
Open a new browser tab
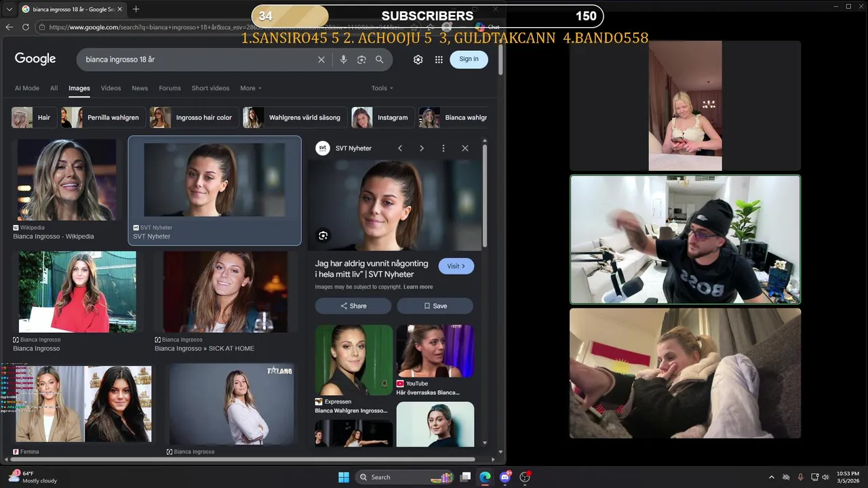(136, 9)
